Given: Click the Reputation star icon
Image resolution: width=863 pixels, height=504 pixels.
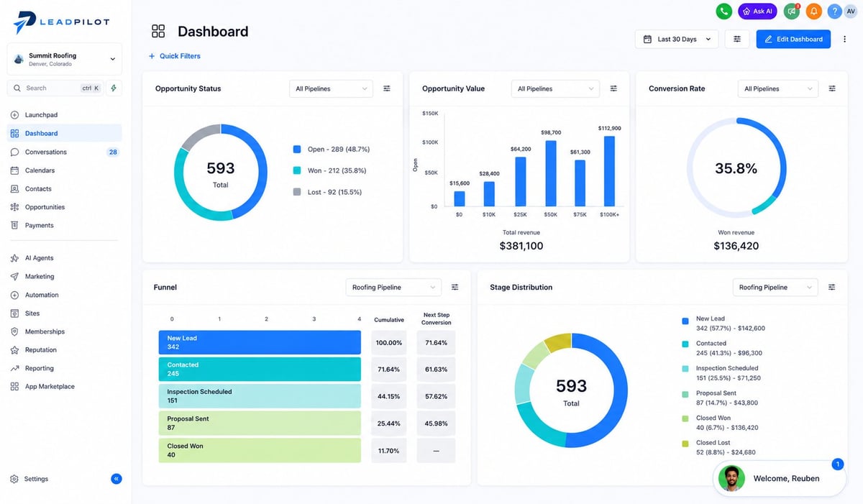Looking at the screenshot, I should point(15,350).
